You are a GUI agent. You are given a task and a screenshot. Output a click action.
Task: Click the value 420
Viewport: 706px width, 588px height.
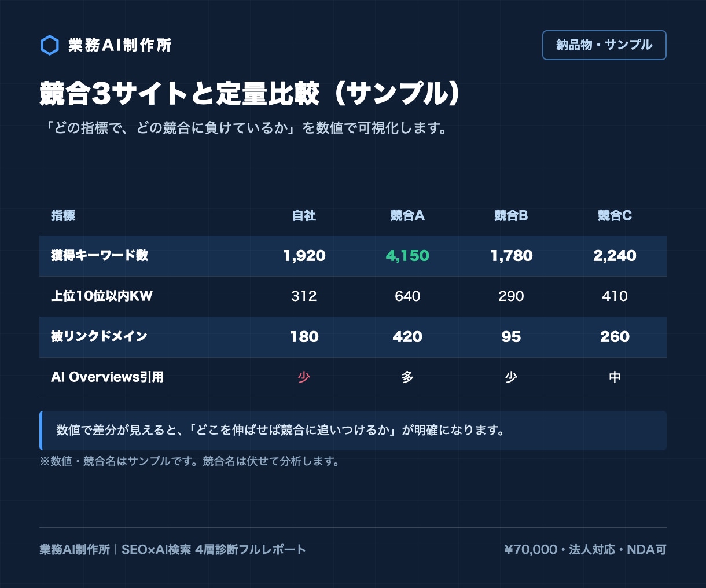pyautogui.click(x=407, y=337)
